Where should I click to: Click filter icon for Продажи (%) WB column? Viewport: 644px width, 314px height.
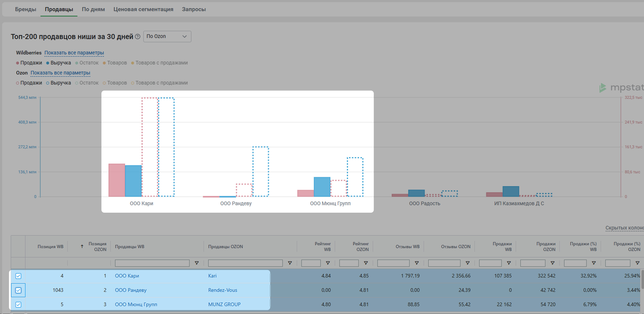click(594, 263)
